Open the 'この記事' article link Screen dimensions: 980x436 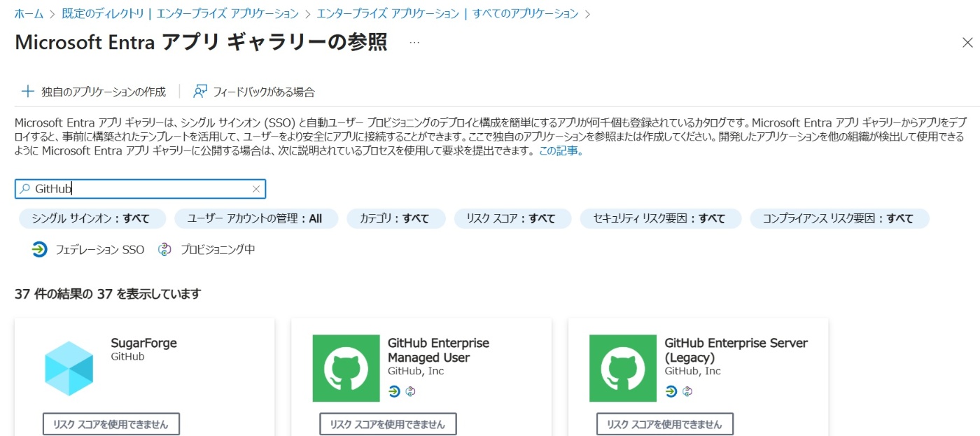(561, 150)
